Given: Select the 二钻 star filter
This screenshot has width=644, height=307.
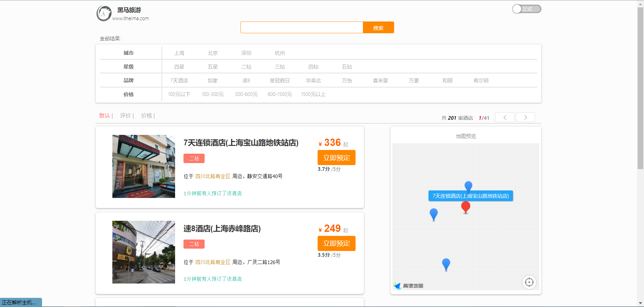Looking at the screenshot, I should click(x=246, y=67).
